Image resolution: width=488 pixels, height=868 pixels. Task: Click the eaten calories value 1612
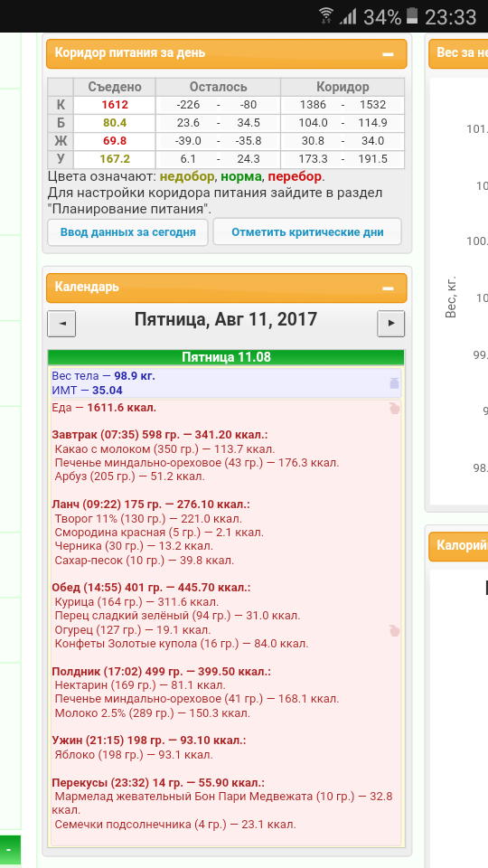115,105
